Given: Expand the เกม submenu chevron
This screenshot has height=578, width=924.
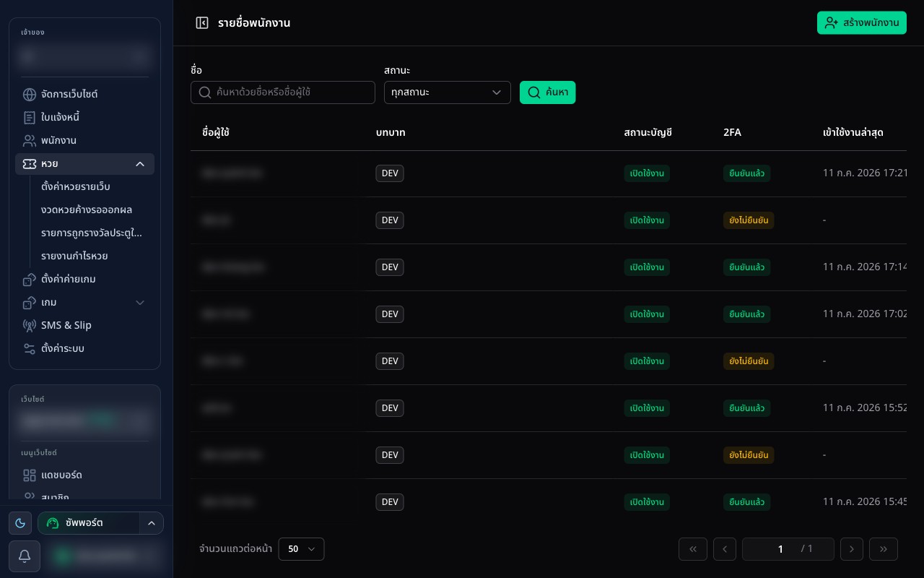Looking at the screenshot, I should [x=140, y=302].
